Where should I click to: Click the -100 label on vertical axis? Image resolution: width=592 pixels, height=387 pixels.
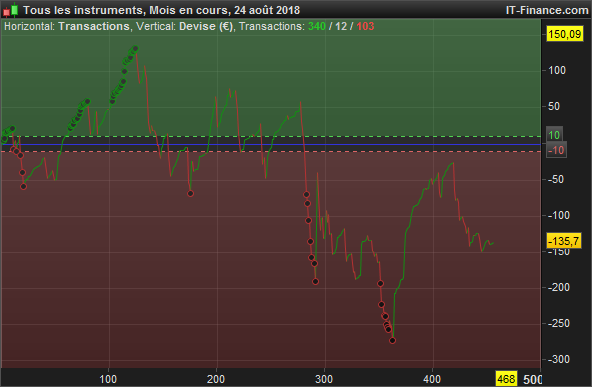(559, 215)
